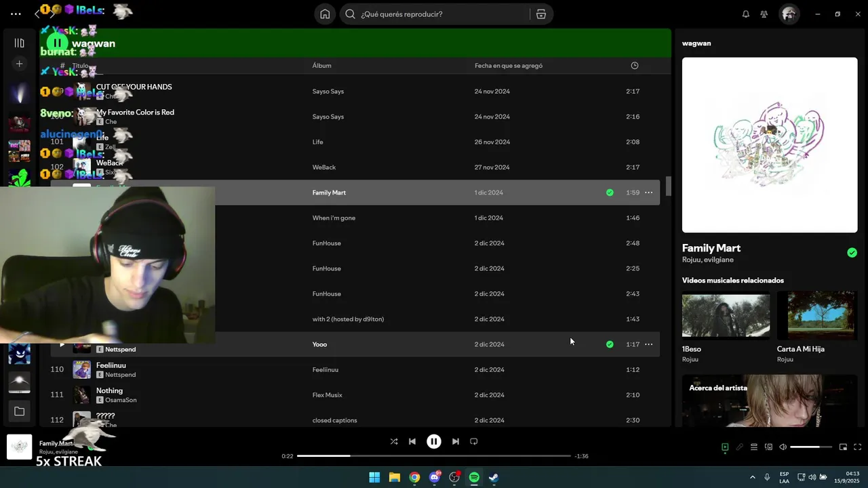Open more options on Family Mart row
This screenshot has width=868, height=488.
pos(648,192)
